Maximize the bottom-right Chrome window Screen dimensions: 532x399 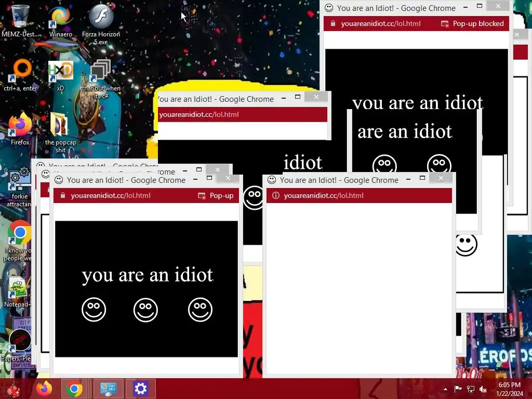(x=422, y=178)
